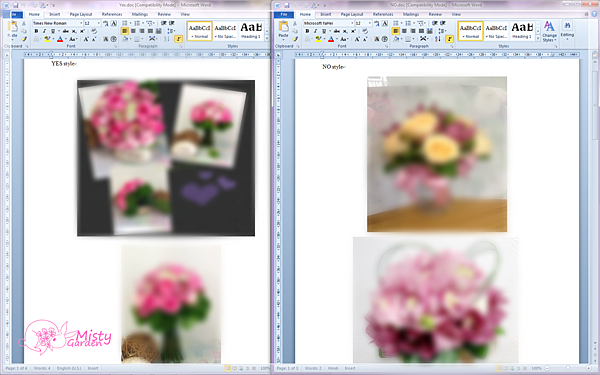This screenshot has height=375, width=600.
Task: Toggle Show/Hide paragraph marks in NO.doc
Action: [x=450, y=39]
